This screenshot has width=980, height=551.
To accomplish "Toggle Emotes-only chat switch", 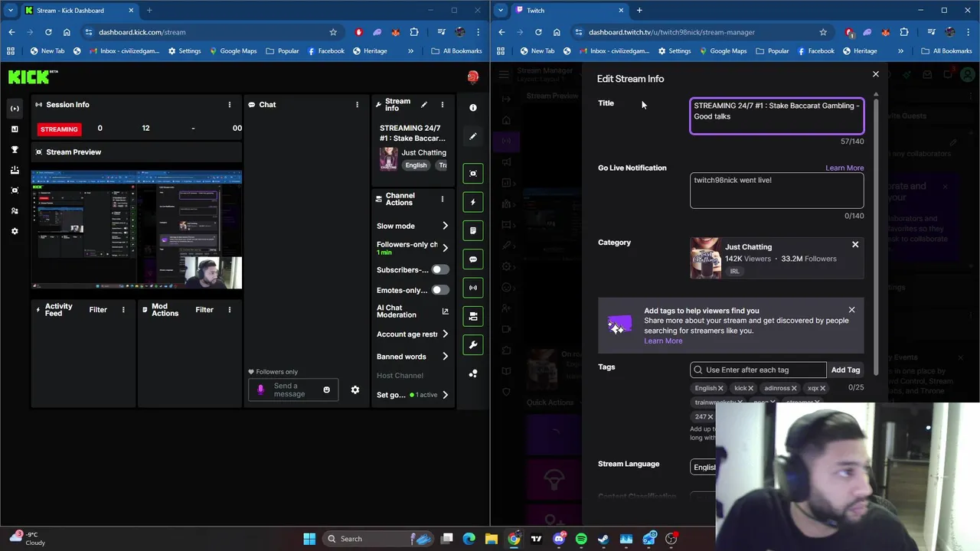I will pos(440,290).
